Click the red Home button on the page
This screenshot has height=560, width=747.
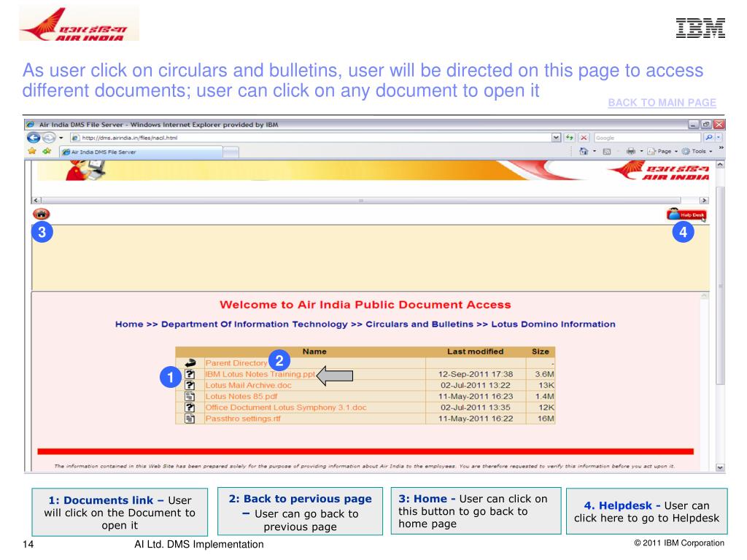pos(41,214)
